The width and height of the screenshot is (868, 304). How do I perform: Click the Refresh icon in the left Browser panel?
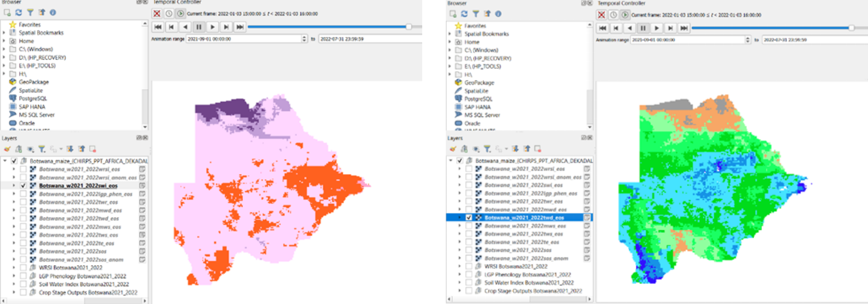pyautogui.click(x=19, y=13)
